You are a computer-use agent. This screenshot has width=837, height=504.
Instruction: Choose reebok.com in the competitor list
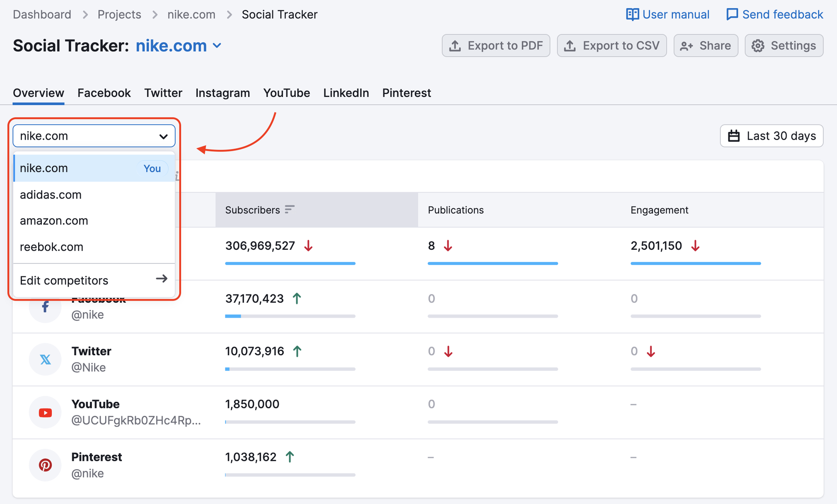(51, 247)
